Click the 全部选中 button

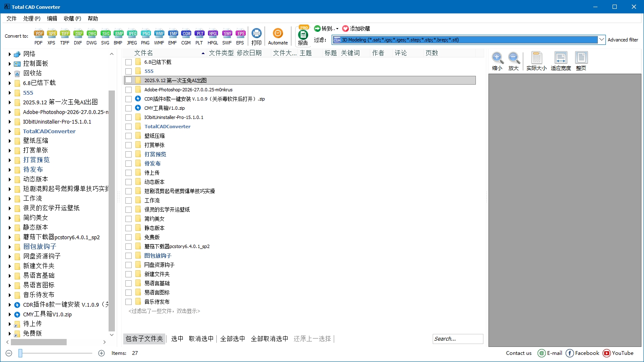coord(233,339)
